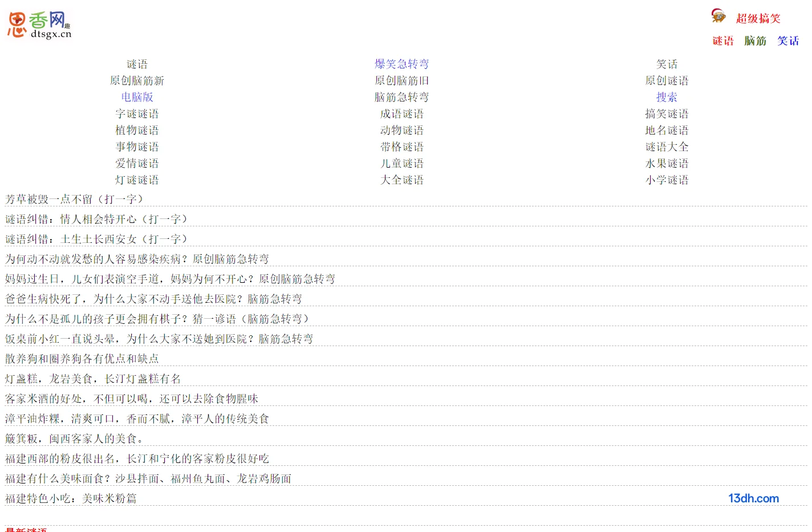
Task: Open article 为什么不是孤儿的孩子更会拥有棋子
Action: (159, 319)
